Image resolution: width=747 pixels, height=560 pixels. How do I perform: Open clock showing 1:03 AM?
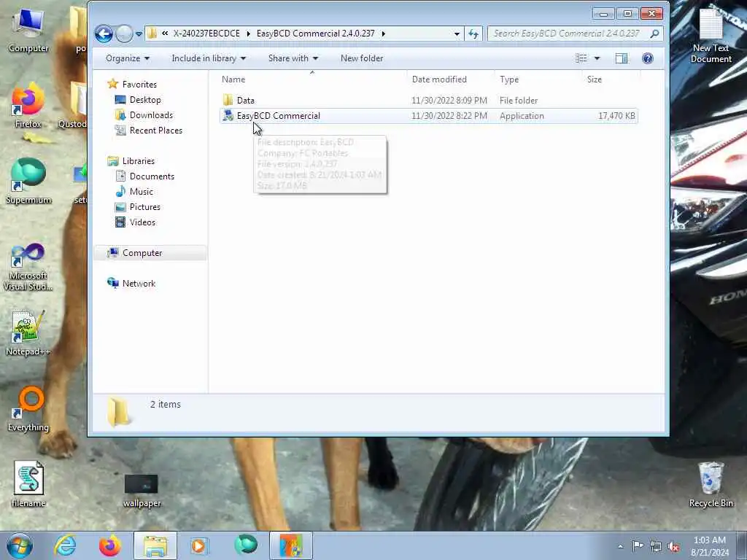(x=709, y=546)
